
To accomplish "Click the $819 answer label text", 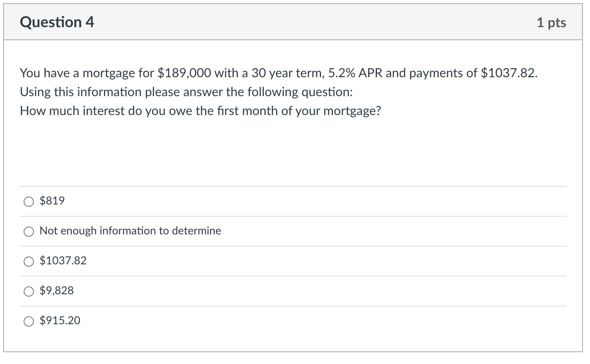I will [52, 201].
